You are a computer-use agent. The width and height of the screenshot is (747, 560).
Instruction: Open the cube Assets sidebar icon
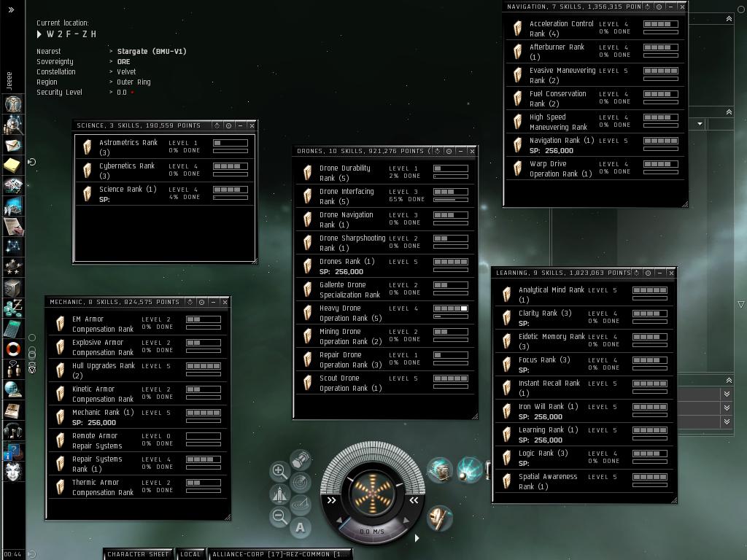[x=13, y=287]
